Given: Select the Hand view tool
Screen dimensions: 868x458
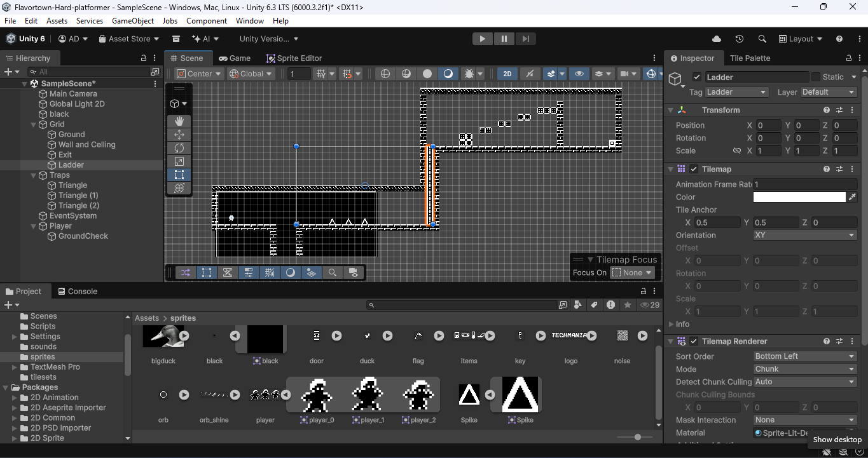Looking at the screenshot, I should 179,121.
